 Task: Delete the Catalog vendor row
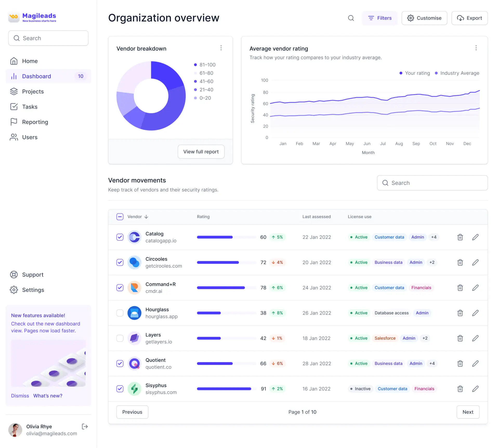click(x=460, y=237)
